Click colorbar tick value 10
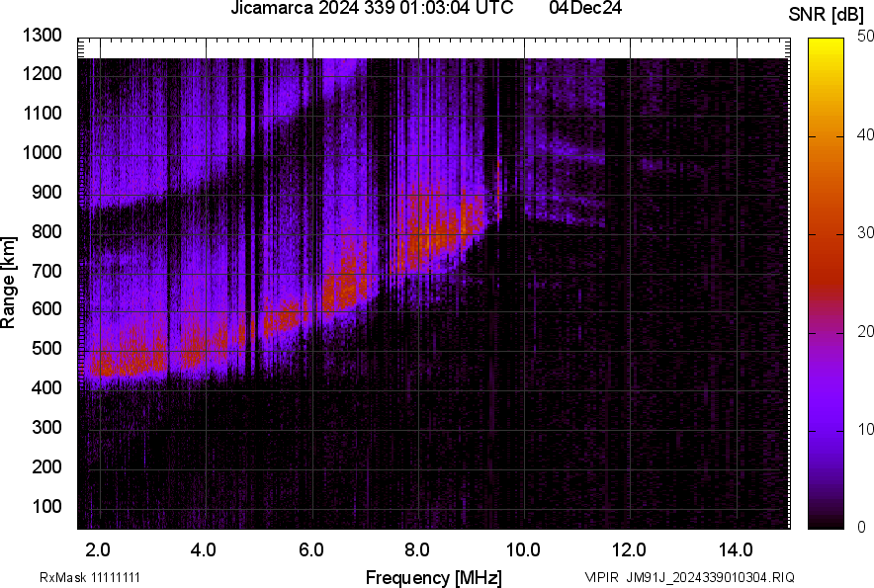This screenshot has width=874, height=588. pos(865,429)
